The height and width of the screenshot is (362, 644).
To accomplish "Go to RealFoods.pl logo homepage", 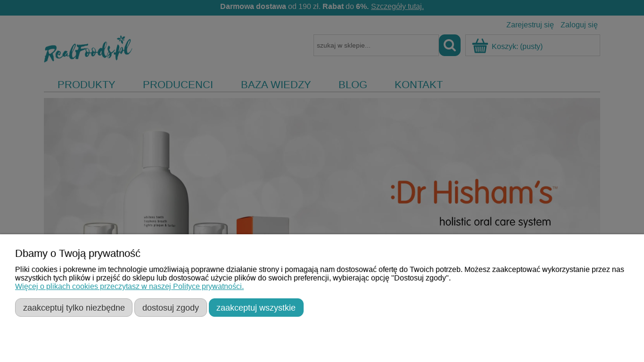I will point(88,49).
